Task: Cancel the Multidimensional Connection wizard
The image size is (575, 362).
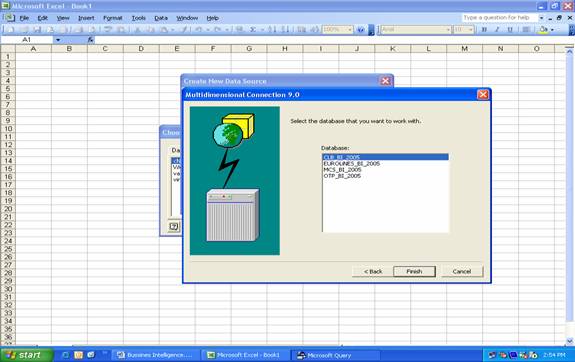Action: [x=462, y=271]
